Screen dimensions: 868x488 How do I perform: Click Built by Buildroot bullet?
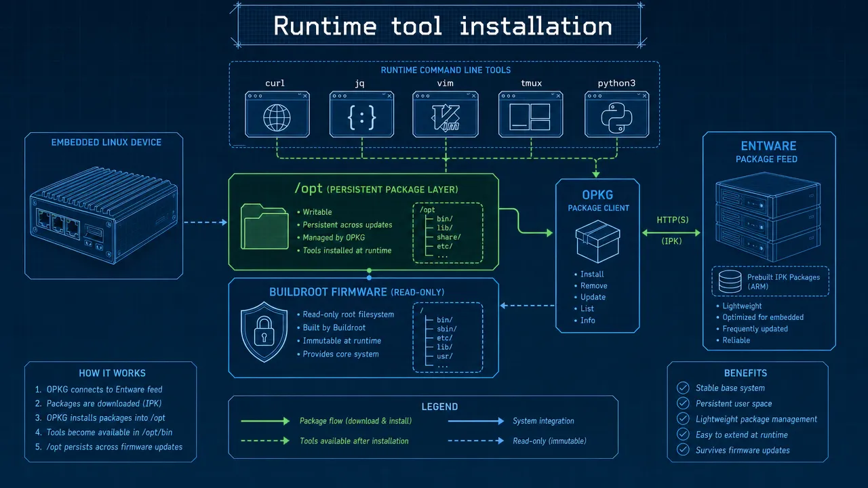334,327
